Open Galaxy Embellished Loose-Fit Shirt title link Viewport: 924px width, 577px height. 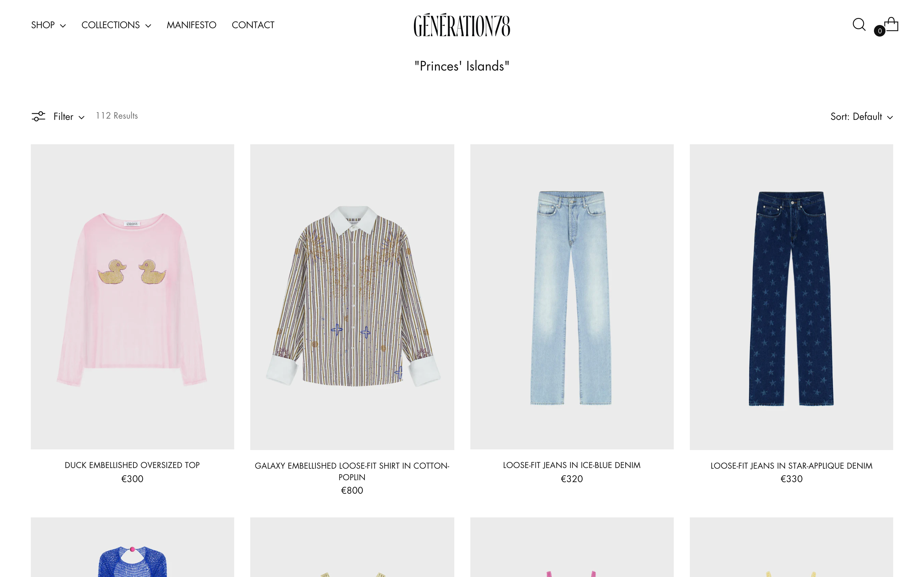point(352,471)
